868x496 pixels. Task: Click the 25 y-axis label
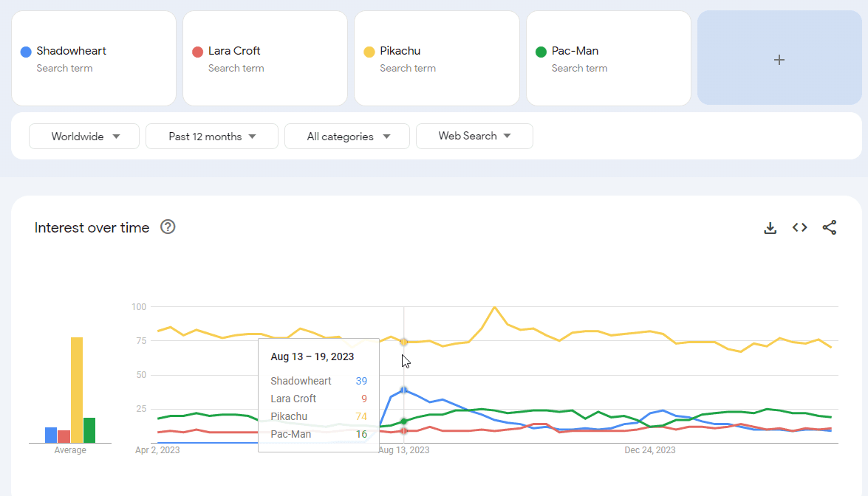(x=141, y=409)
